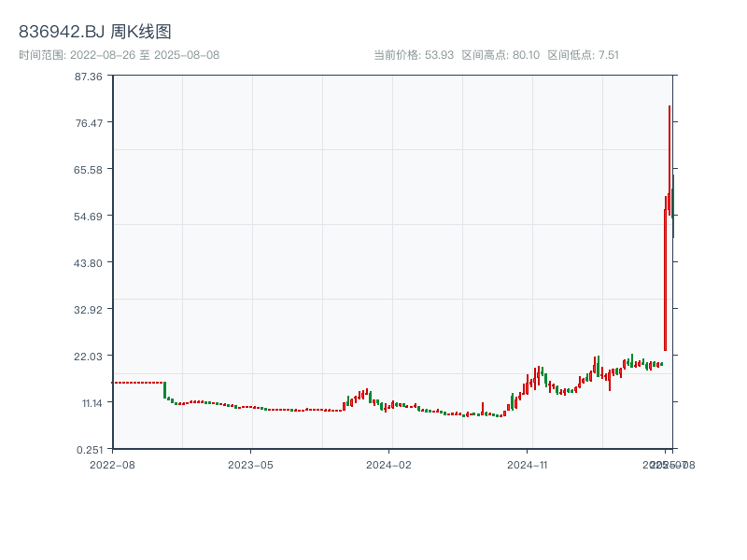Click the tallest red candlestick near 80.10 peak
The width and height of the screenshot is (747, 560).
pyautogui.click(x=669, y=160)
